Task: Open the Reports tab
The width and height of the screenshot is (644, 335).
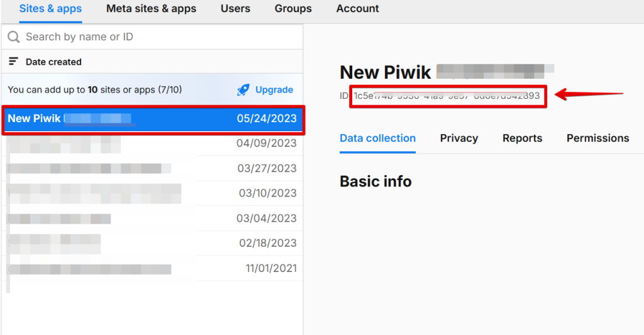Action: 522,138
